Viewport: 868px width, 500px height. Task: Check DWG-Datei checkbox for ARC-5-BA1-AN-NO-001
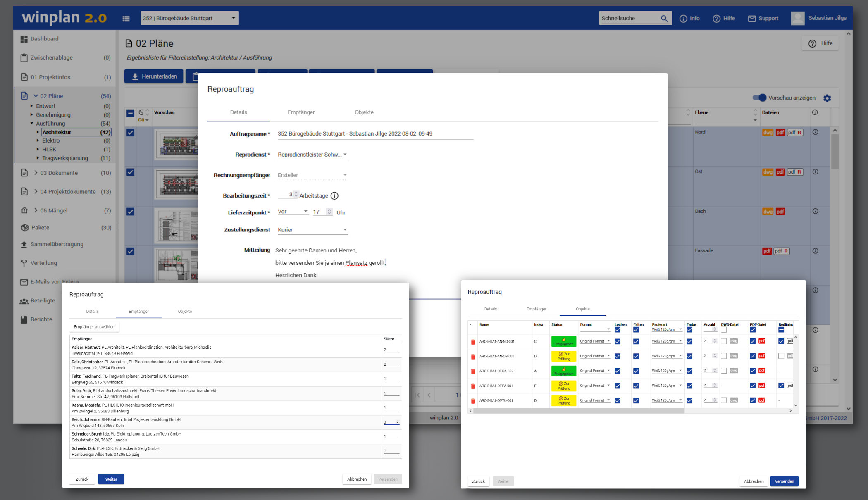(724, 341)
